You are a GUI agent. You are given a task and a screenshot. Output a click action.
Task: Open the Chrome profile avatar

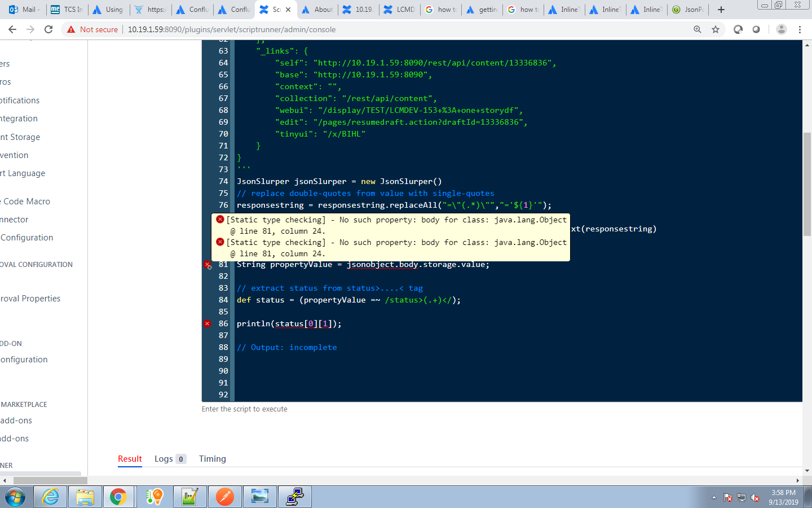pyautogui.click(x=781, y=29)
